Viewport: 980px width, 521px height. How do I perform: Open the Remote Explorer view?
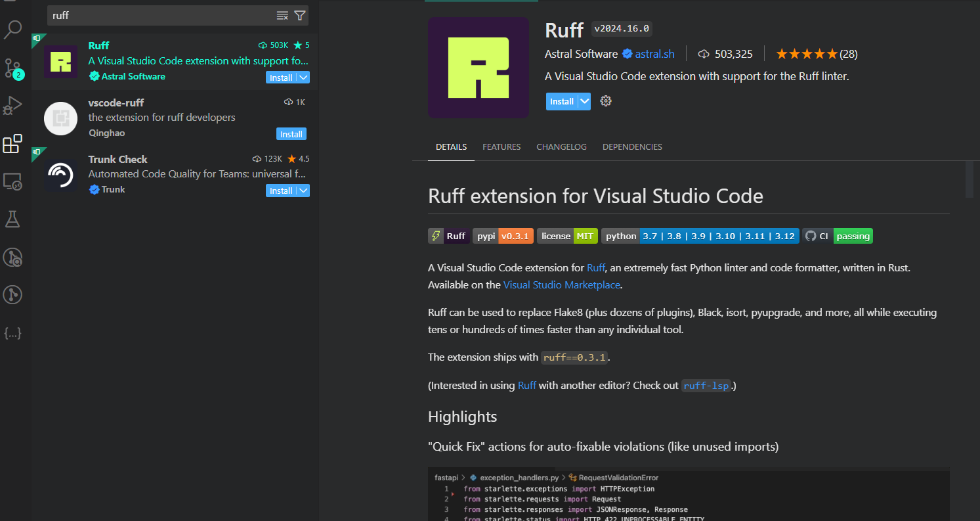(13, 181)
